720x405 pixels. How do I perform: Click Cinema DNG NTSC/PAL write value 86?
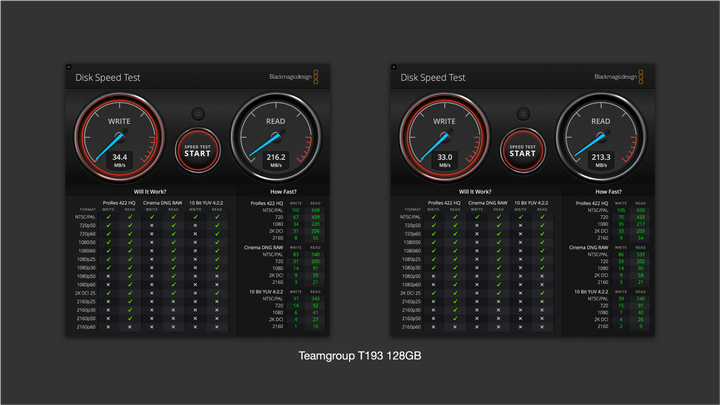coord(621,254)
